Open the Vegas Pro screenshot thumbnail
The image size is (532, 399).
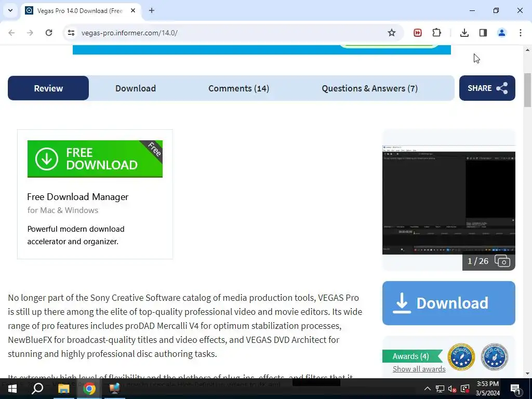(x=448, y=199)
